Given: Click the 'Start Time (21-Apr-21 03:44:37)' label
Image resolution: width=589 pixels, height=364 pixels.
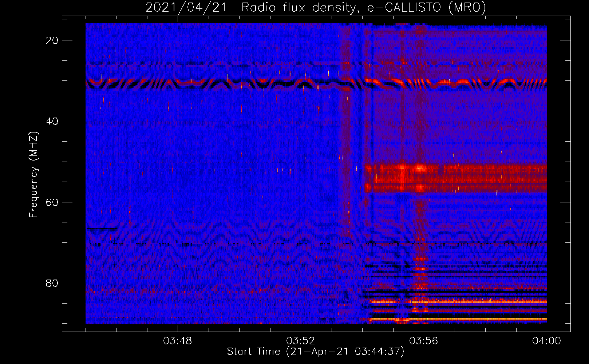Looking at the screenshot, I should (x=316, y=352).
